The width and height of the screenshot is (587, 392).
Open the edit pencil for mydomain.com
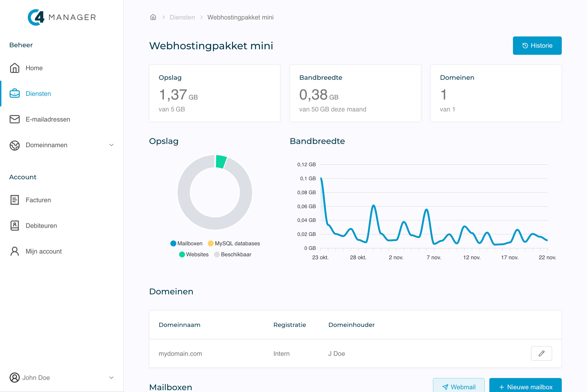pyautogui.click(x=542, y=353)
